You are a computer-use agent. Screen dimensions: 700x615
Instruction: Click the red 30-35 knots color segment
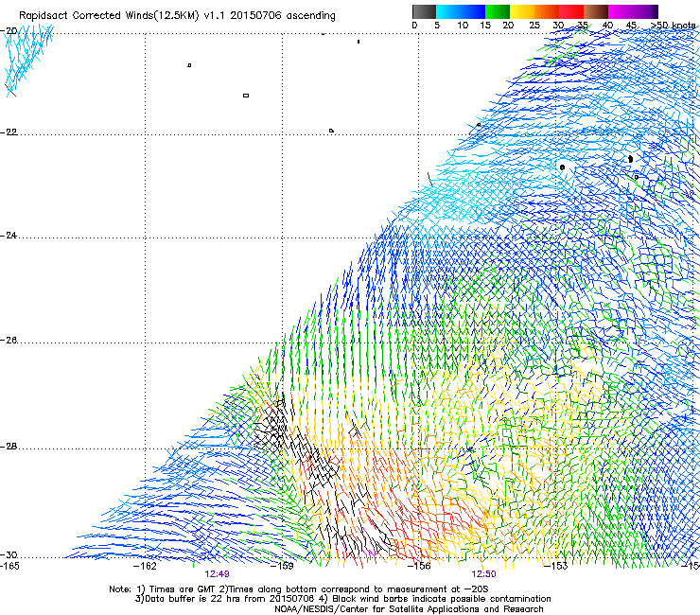pyautogui.click(x=571, y=11)
